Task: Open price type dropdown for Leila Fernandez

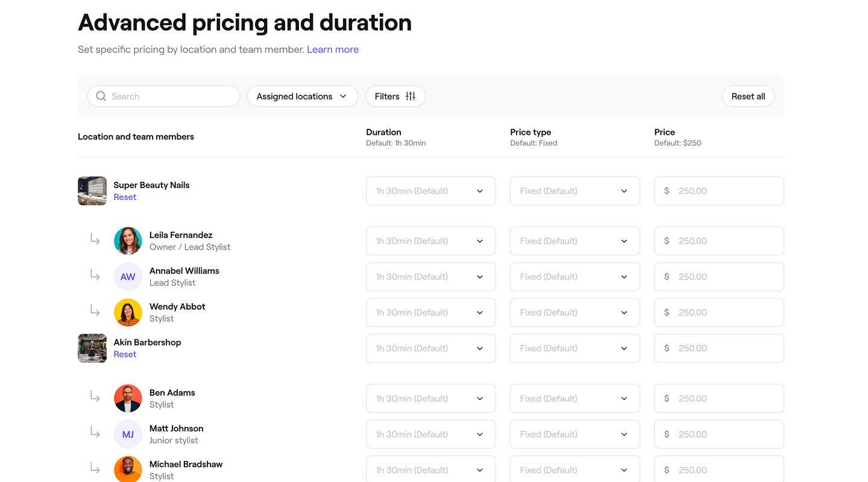Action: tap(574, 241)
